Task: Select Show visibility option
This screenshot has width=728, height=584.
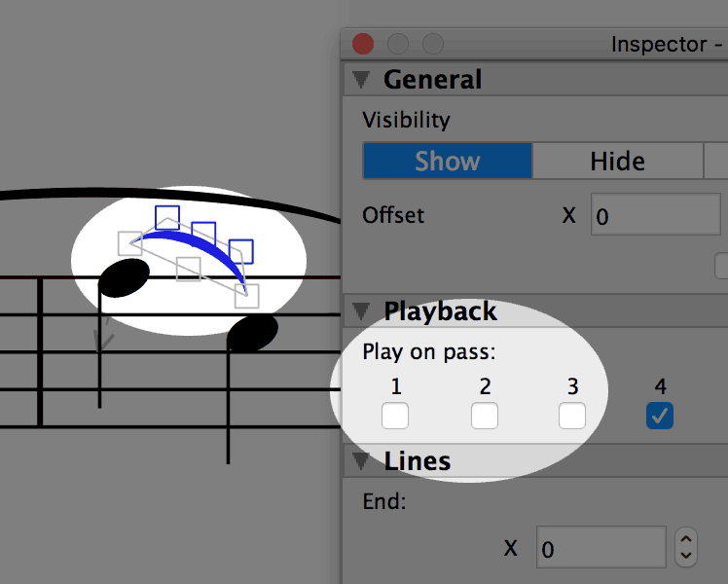Action: [448, 161]
